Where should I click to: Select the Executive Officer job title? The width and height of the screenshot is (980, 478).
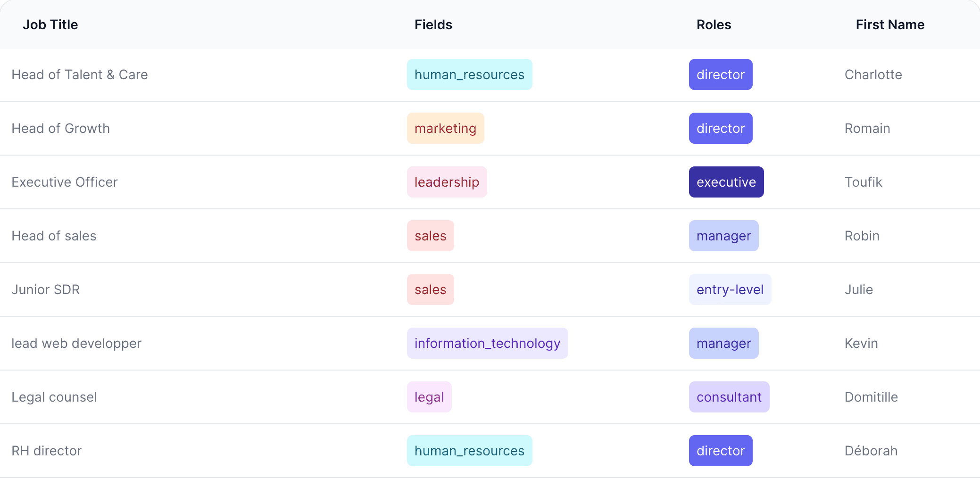coord(65,182)
